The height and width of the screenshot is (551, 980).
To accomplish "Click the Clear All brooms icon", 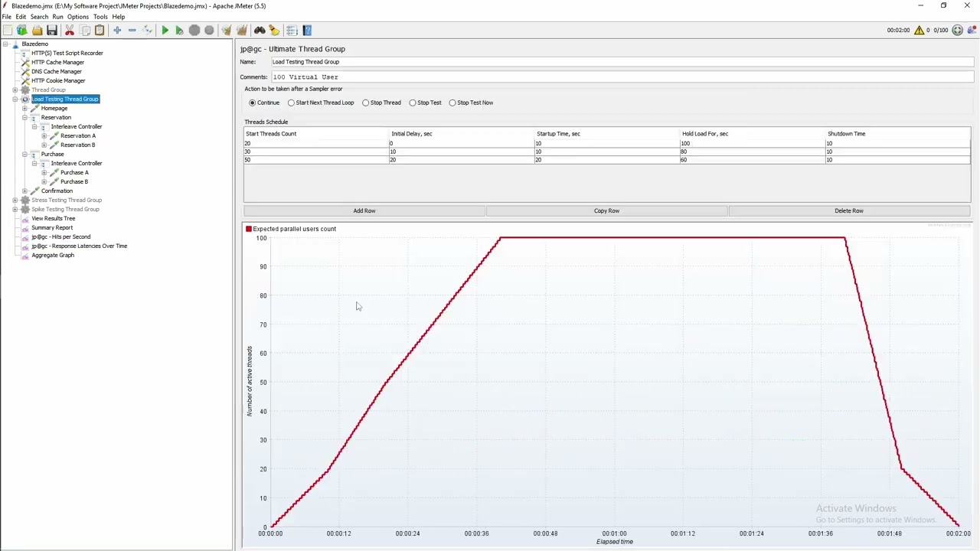I will (x=242, y=31).
